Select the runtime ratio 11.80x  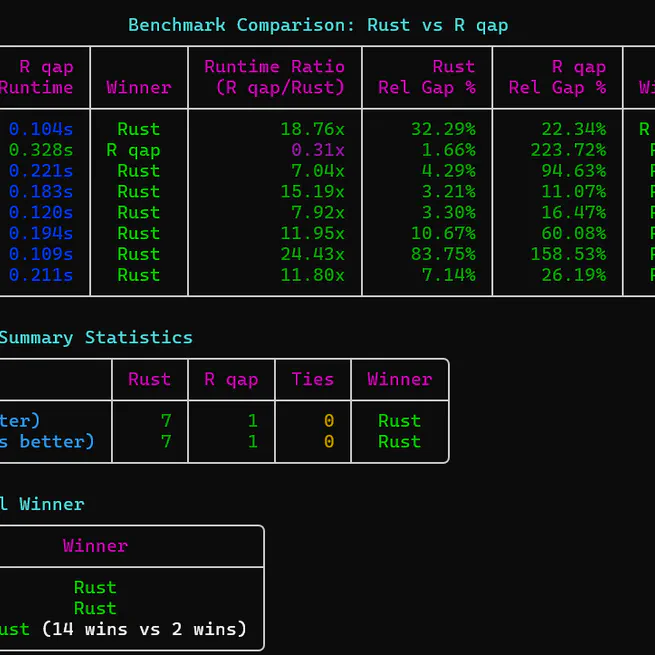pyautogui.click(x=312, y=275)
